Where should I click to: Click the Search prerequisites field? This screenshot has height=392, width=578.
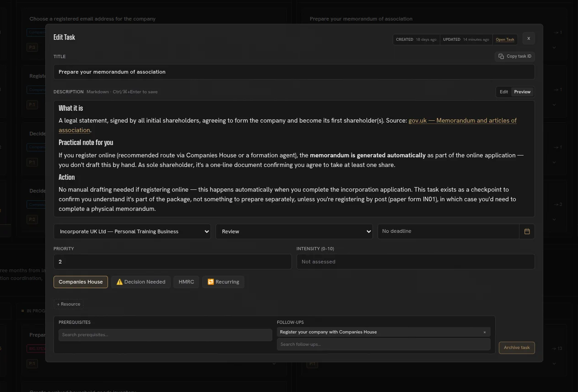tap(165, 335)
